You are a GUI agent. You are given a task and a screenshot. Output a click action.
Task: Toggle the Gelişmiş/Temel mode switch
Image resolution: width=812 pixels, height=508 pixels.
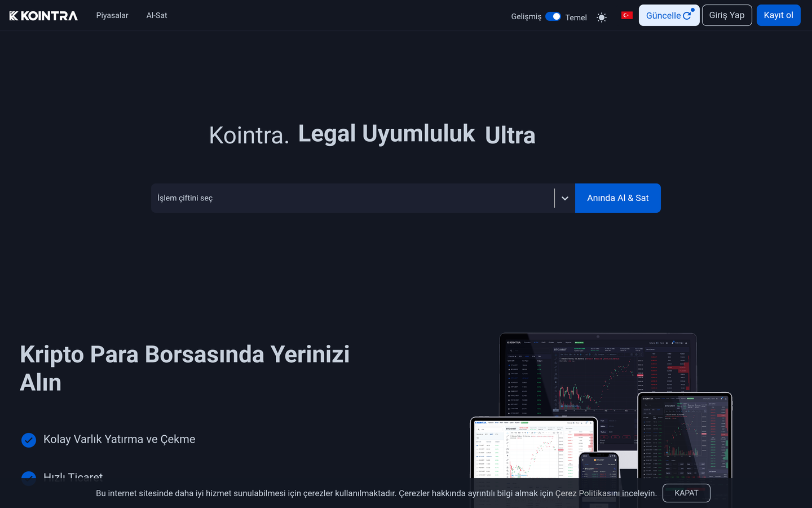[553, 16]
